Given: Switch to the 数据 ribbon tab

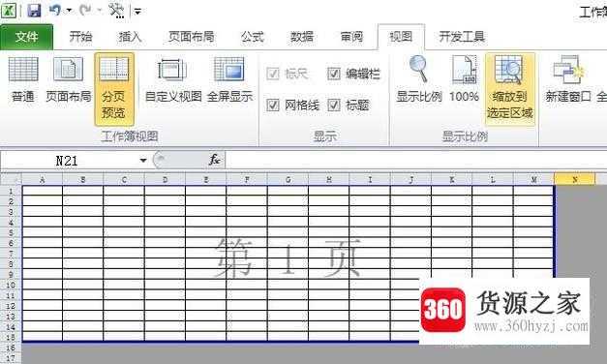Looking at the screenshot, I should pos(302,37).
